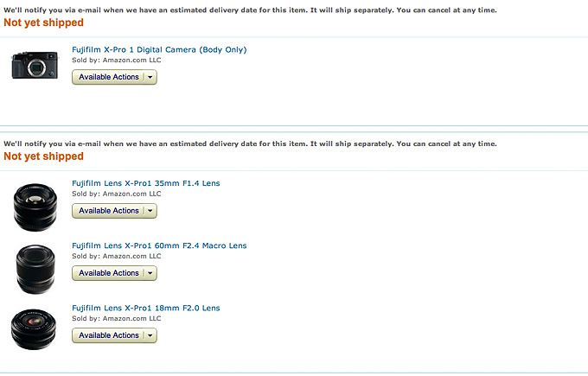Open the Fujifilm 18mm F2.0 Lens link
Viewport: 588px width, 376px height.
coord(146,309)
